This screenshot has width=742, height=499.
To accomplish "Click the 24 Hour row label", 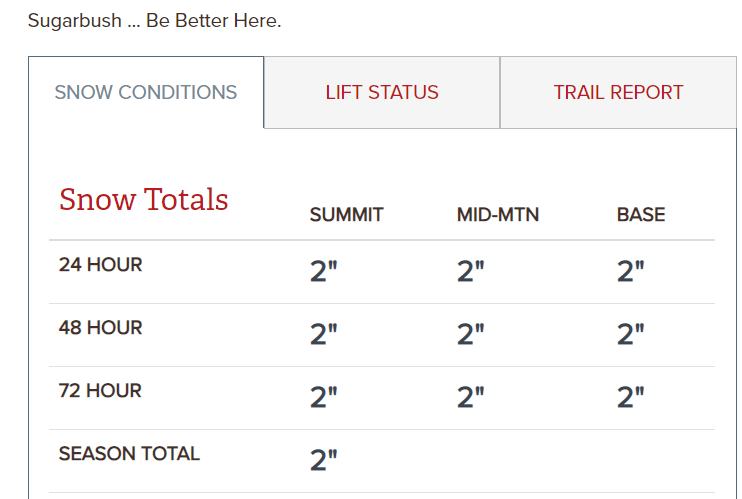I will 101,265.
